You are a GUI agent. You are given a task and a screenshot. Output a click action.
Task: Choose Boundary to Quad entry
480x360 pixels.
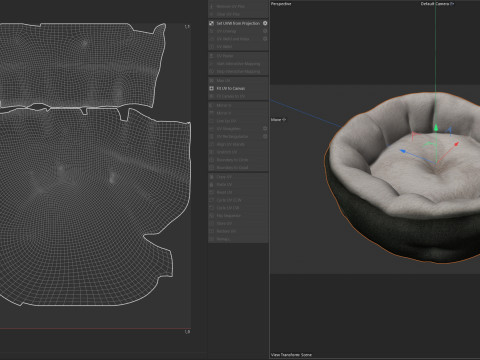tap(238, 167)
